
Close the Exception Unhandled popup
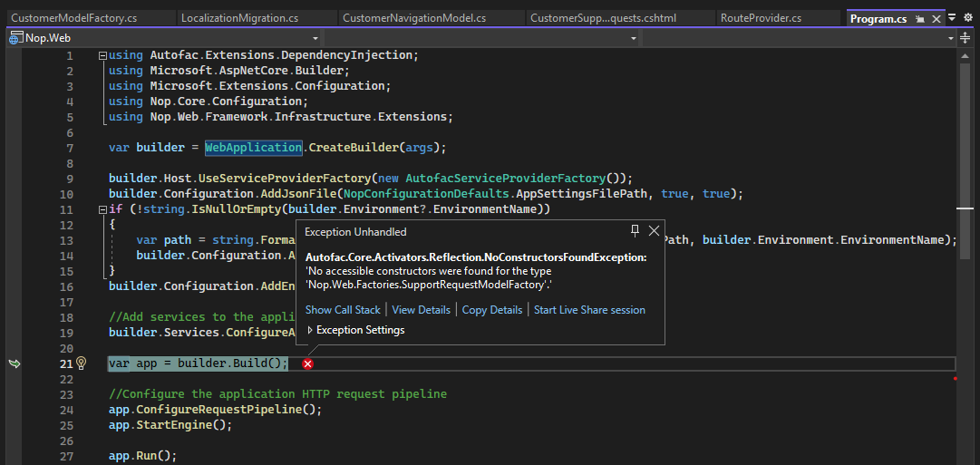tap(654, 231)
